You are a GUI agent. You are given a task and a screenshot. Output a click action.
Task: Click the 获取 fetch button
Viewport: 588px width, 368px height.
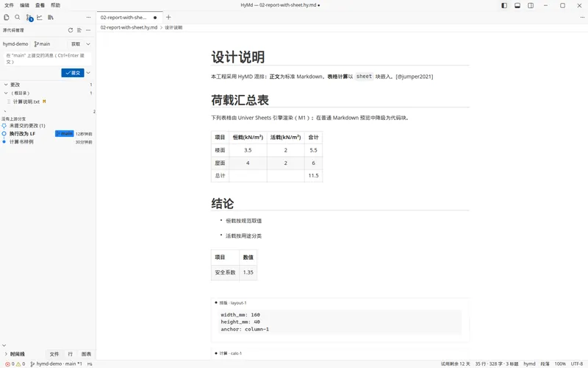pos(76,44)
